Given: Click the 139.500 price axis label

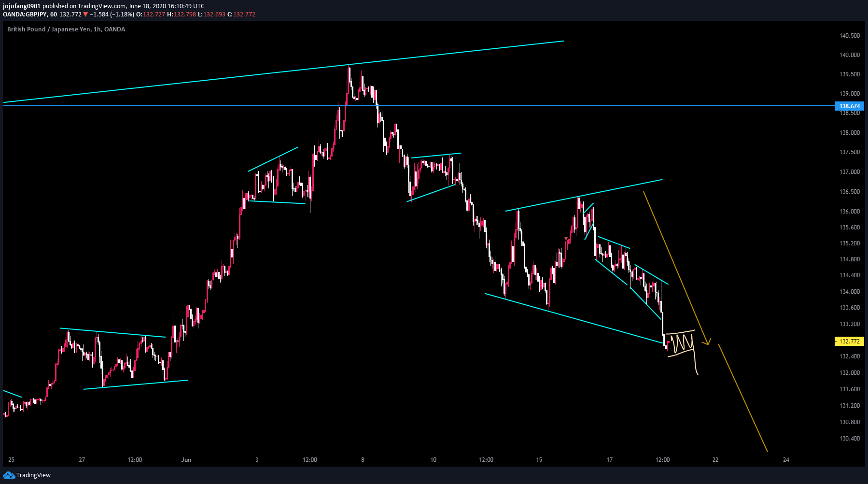Looking at the screenshot, I should [850, 74].
